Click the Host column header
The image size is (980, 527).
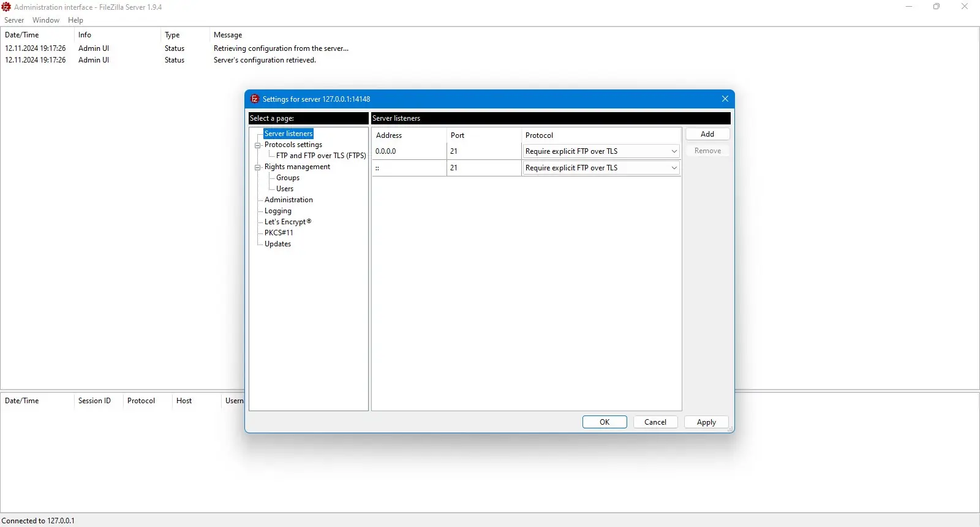196,401
